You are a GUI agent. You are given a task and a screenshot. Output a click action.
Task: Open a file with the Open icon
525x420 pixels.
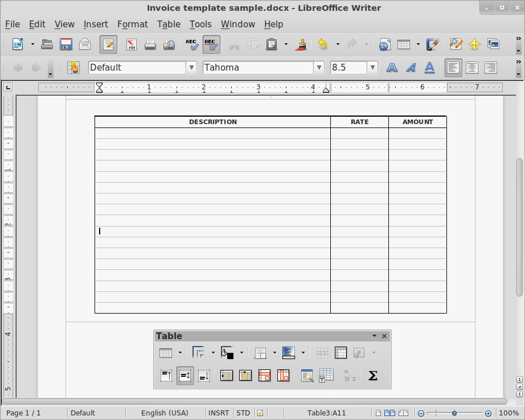pyautogui.click(x=47, y=44)
